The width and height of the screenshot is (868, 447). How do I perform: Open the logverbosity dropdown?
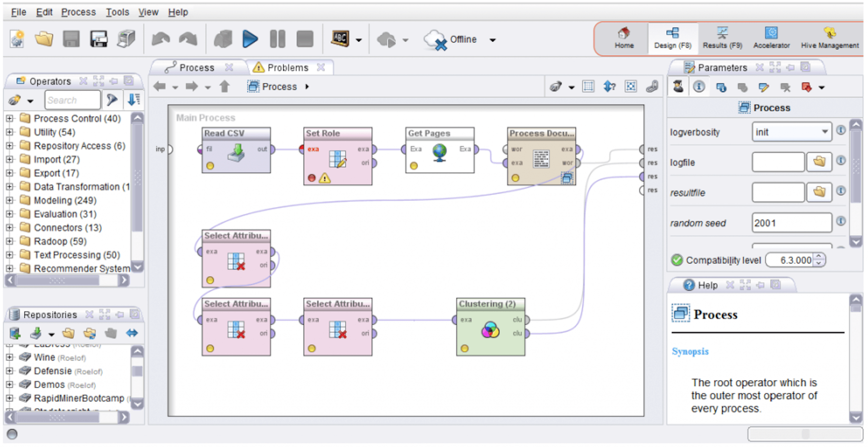[x=825, y=132]
